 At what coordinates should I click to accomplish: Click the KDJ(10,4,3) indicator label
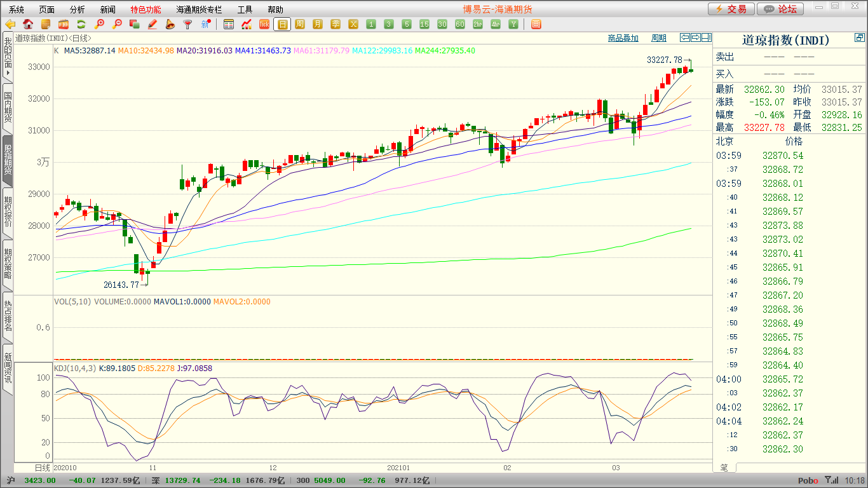(75, 368)
